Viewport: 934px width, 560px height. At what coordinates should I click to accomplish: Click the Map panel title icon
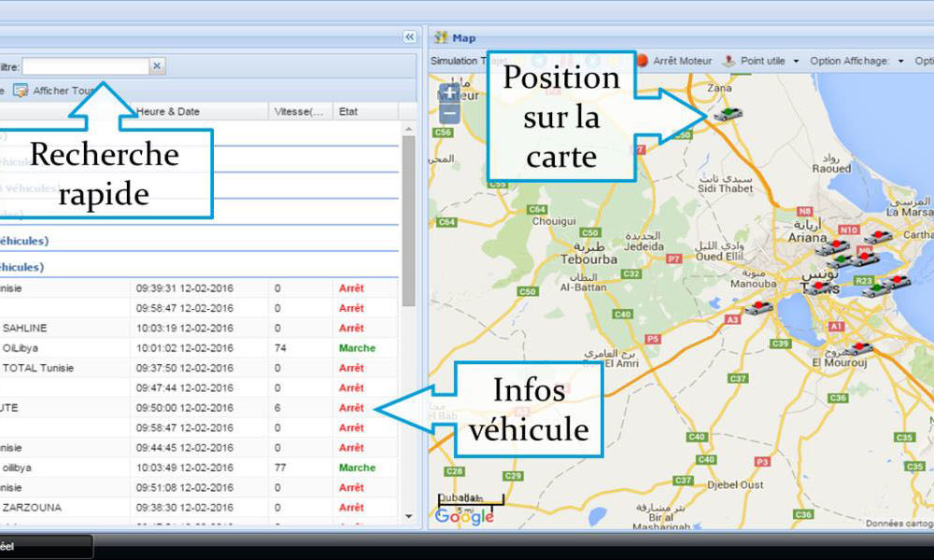click(442, 37)
